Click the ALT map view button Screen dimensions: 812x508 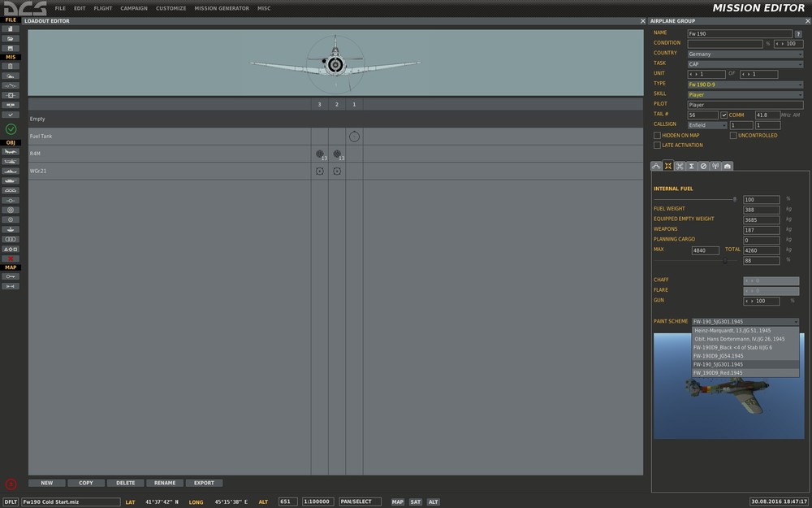coord(434,501)
